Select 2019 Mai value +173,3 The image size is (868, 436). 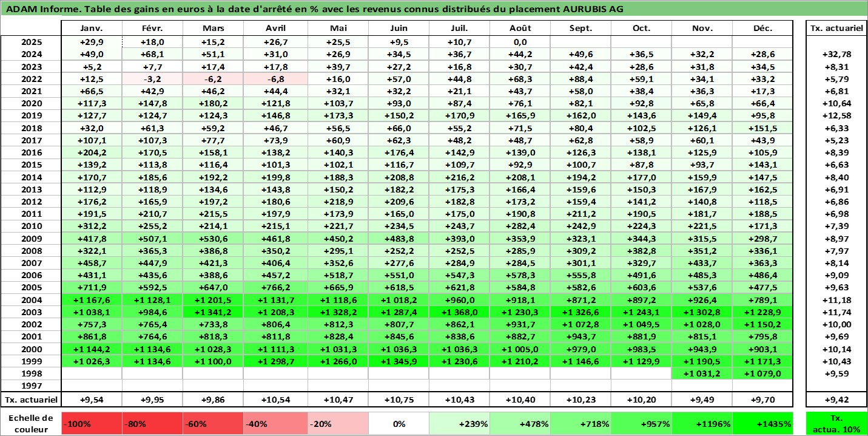pos(338,116)
